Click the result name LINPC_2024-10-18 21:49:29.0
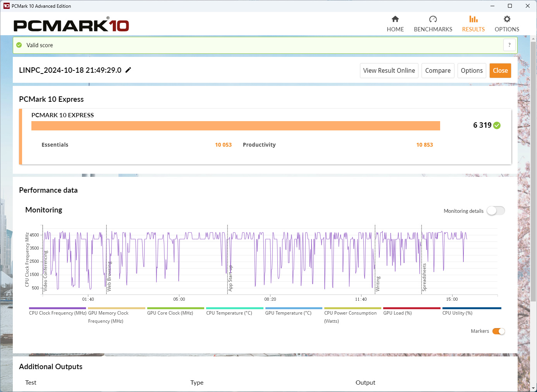This screenshot has height=392, width=537. tap(70, 70)
